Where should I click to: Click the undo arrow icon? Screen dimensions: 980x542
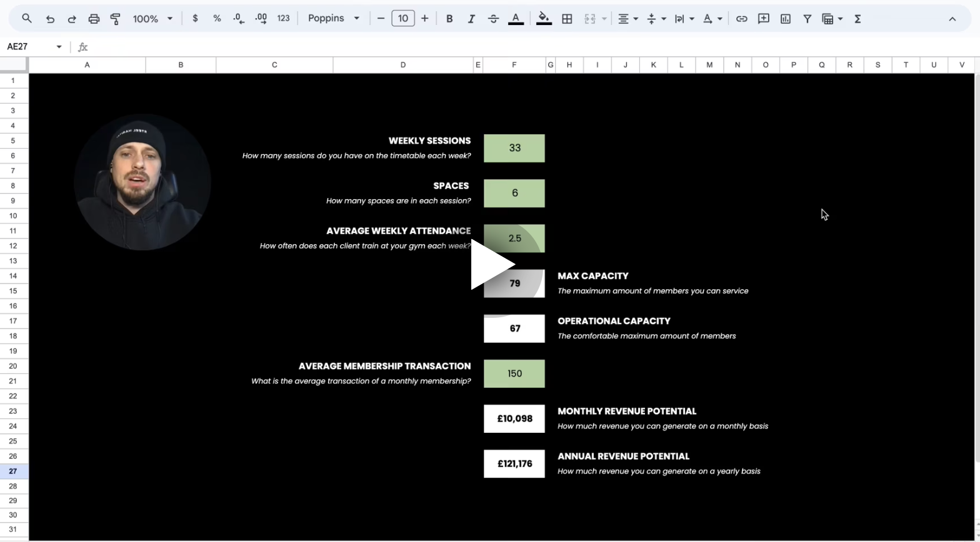coord(50,19)
